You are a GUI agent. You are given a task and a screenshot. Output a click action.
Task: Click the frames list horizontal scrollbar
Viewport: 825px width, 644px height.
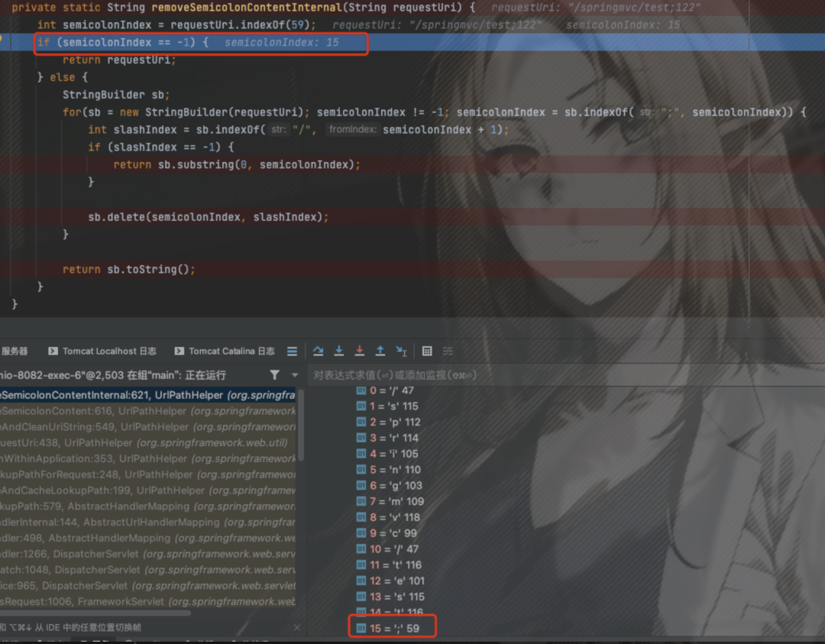95,613
